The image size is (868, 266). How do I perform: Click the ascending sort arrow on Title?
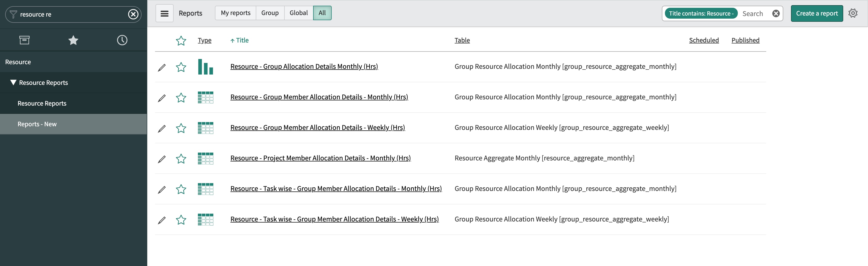tap(233, 40)
